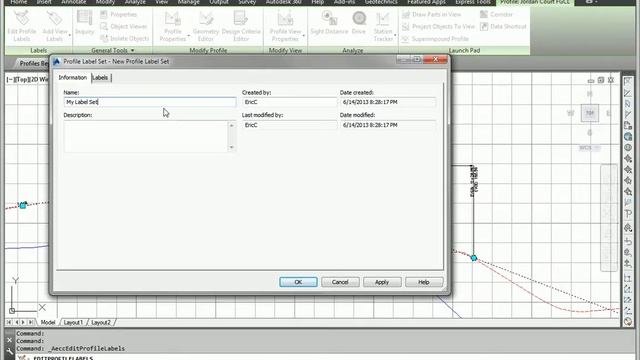640x360 pixels.
Task: Open the [Top] view controls menu
Action: [21, 79]
